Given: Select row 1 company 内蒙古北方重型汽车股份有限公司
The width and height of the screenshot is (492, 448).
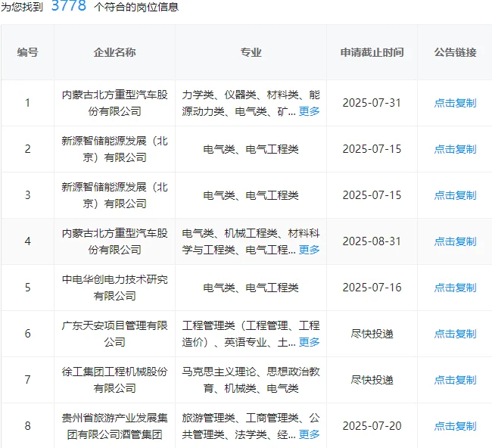Looking at the screenshot, I should tap(114, 103).
